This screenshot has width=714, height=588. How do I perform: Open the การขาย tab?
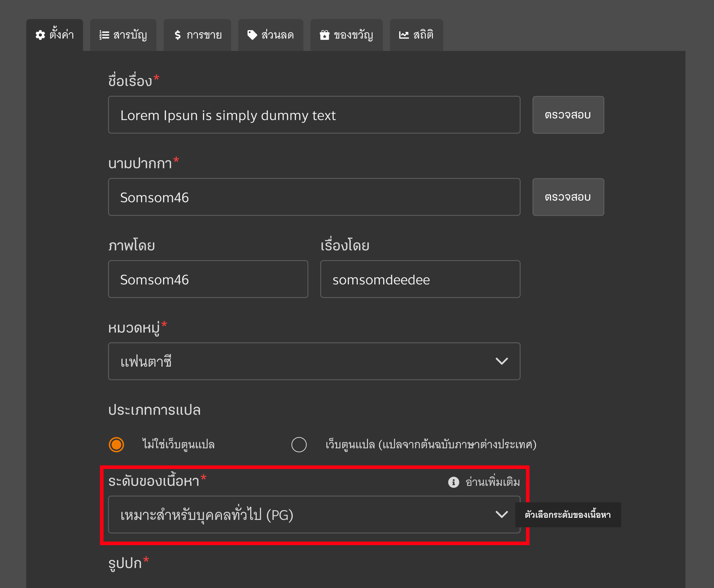point(197,35)
